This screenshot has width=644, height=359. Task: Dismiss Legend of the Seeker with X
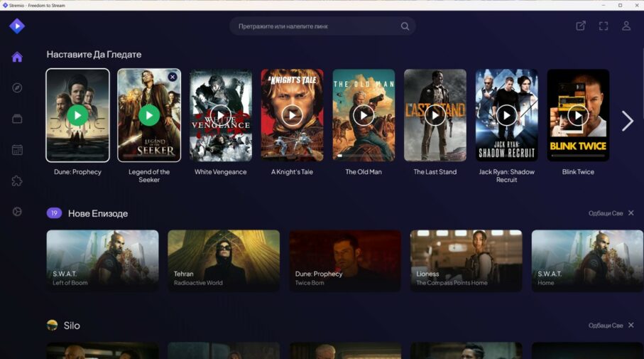coord(173,77)
